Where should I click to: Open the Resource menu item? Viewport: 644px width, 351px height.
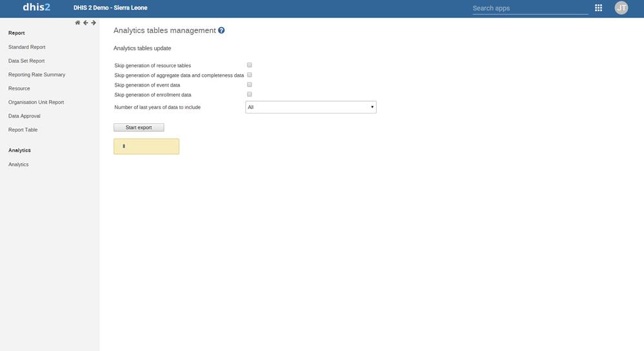(x=19, y=88)
